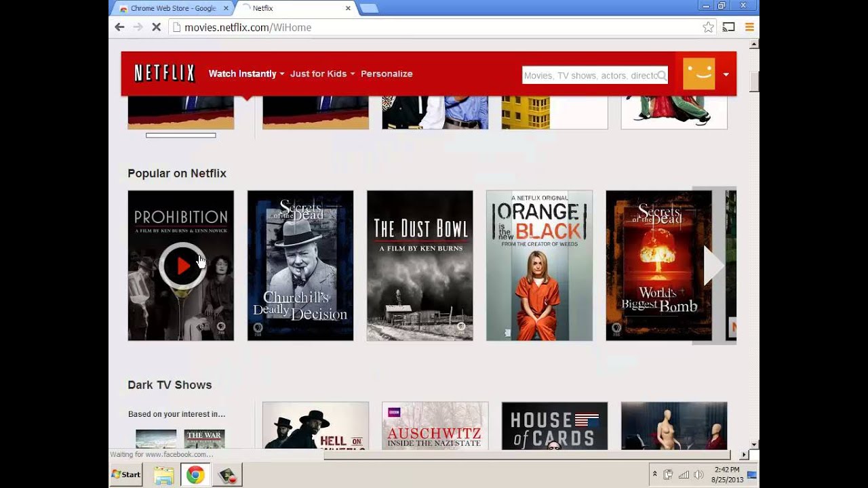
Task: Open the Personalize page
Action: (387, 74)
